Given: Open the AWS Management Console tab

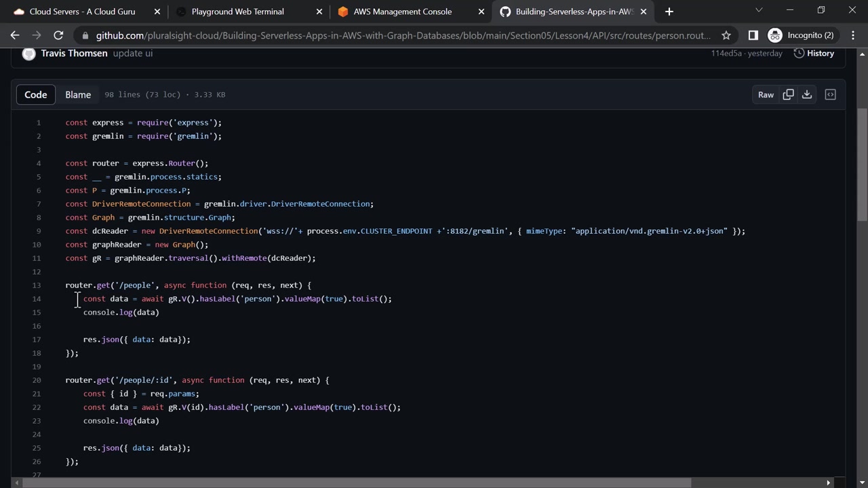Looking at the screenshot, I should point(402,12).
